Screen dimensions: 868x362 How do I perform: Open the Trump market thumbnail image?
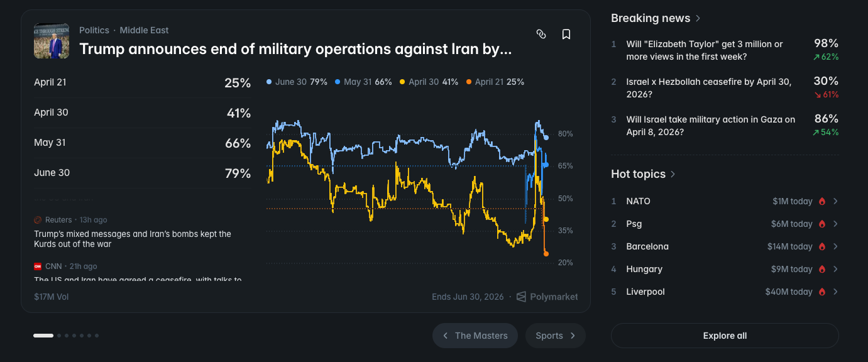click(52, 41)
